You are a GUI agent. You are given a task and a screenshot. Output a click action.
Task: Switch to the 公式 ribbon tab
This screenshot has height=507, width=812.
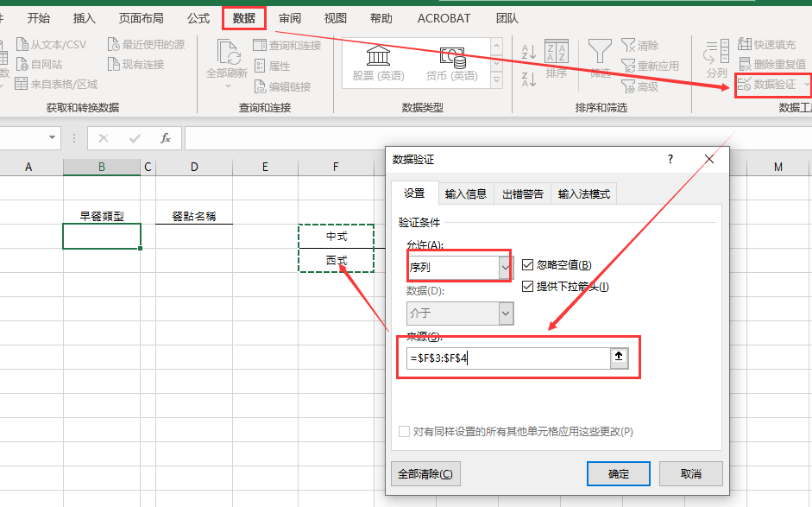tap(198, 17)
